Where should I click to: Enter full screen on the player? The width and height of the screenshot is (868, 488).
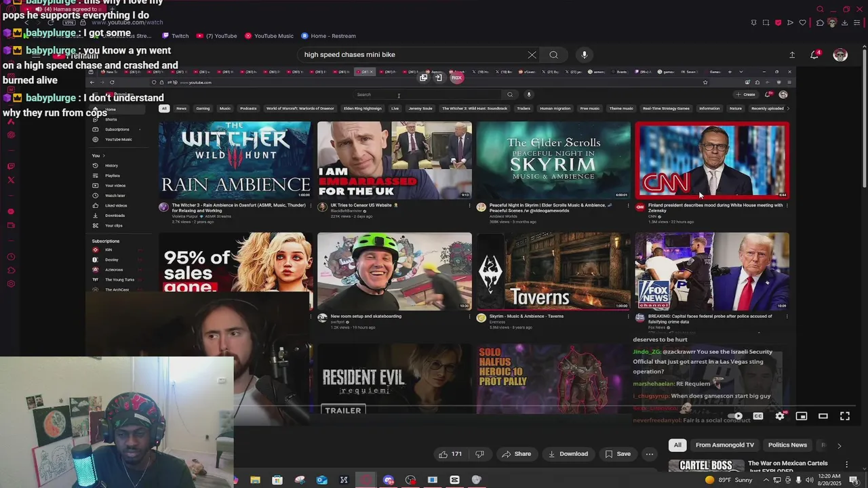tap(845, 416)
